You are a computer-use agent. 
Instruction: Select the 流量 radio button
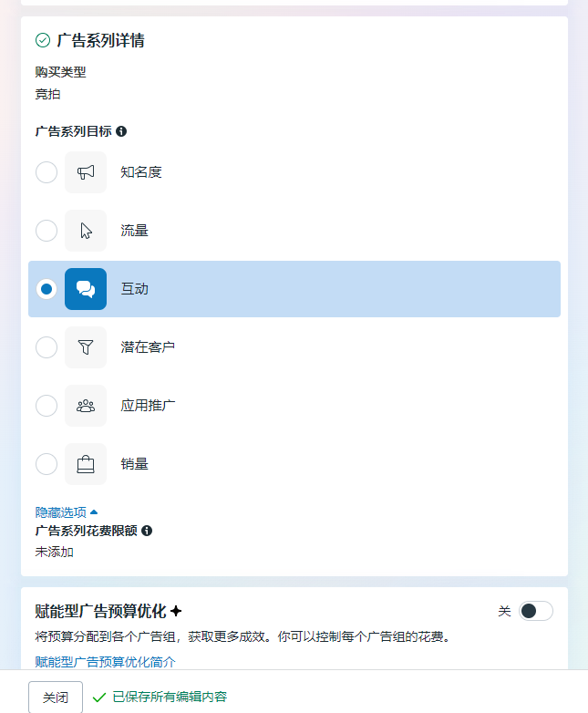click(x=46, y=231)
